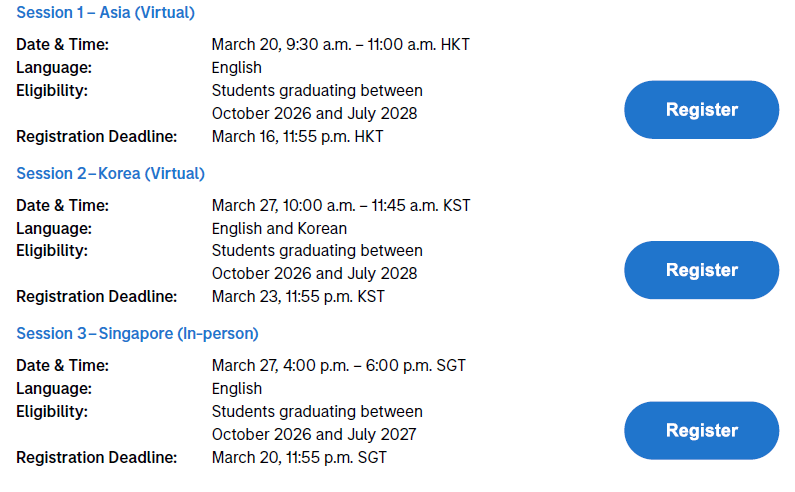Click the Session 3 'Language:' label
The image size is (795, 492).
(x=54, y=389)
